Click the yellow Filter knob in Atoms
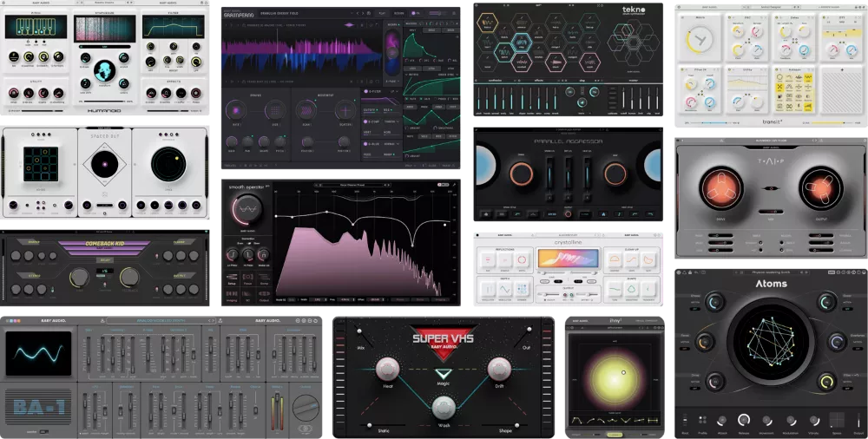 pyautogui.click(x=827, y=382)
